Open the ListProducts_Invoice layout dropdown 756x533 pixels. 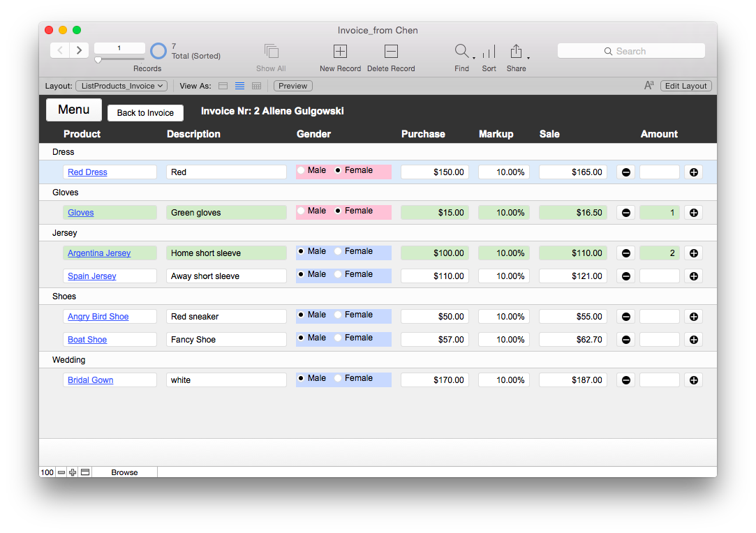[121, 85]
